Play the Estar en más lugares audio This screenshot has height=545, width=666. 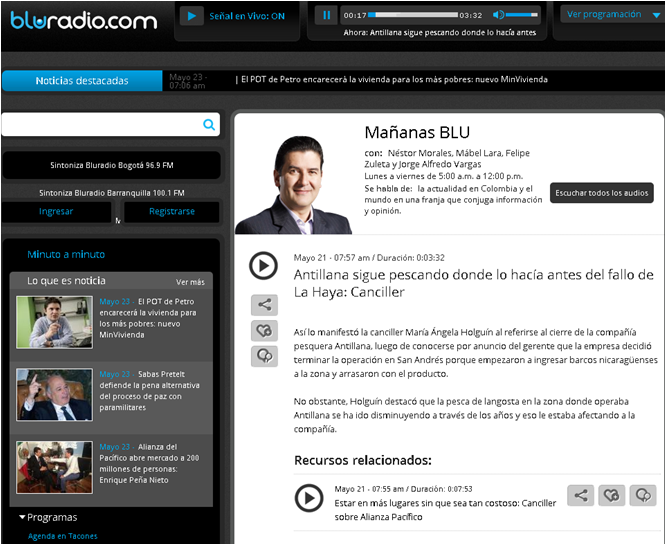point(309,498)
